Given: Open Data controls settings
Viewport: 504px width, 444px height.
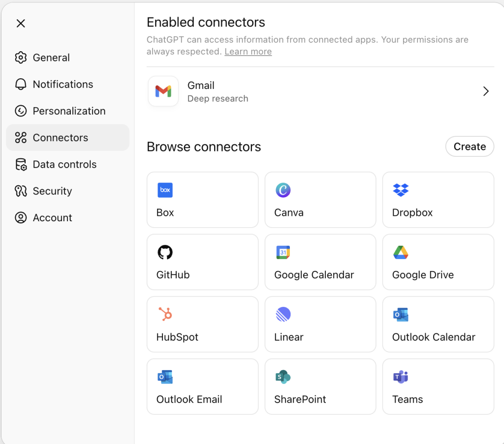Looking at the screenshot, I should coord(68,164).
